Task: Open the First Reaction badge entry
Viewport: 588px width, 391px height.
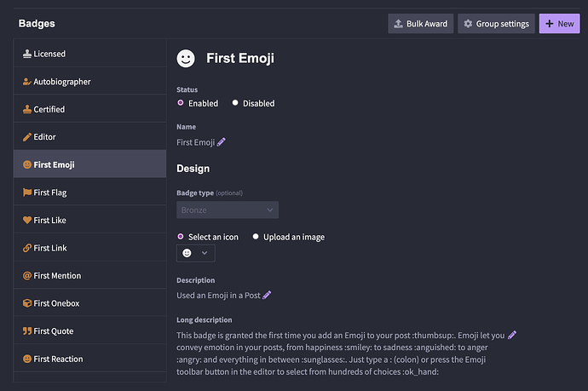Action: (90, 359)
